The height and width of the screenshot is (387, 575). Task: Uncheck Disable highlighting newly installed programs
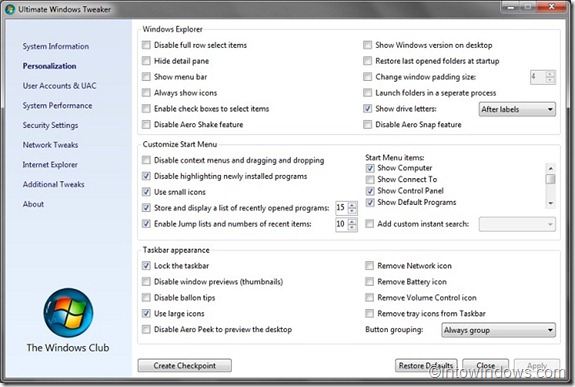coord(146,176)
